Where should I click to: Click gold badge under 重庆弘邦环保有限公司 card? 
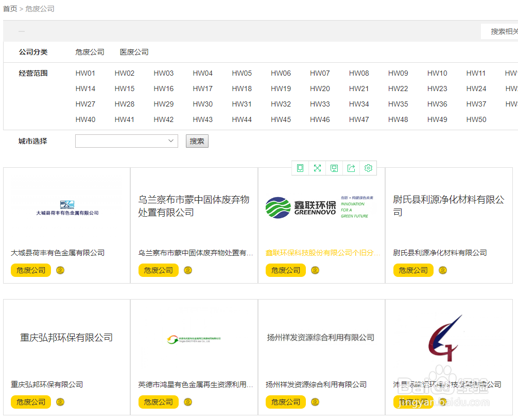[60, 402]
